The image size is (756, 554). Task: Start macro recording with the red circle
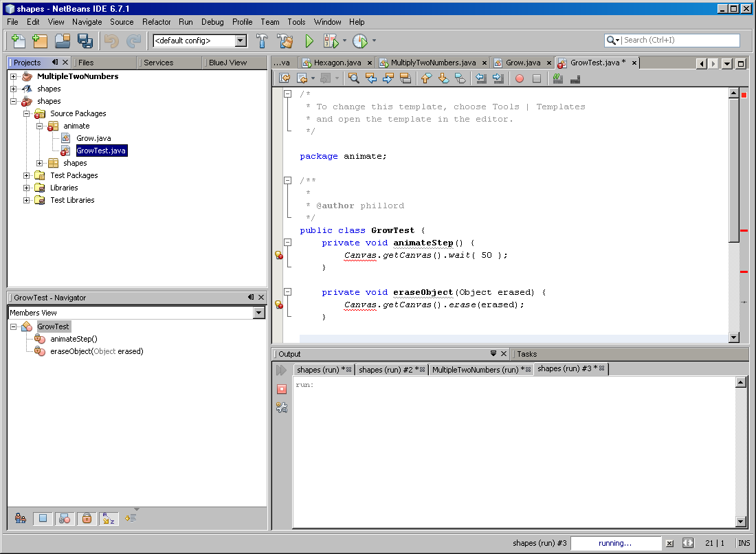pyautogui.click(x=520, y=78)
